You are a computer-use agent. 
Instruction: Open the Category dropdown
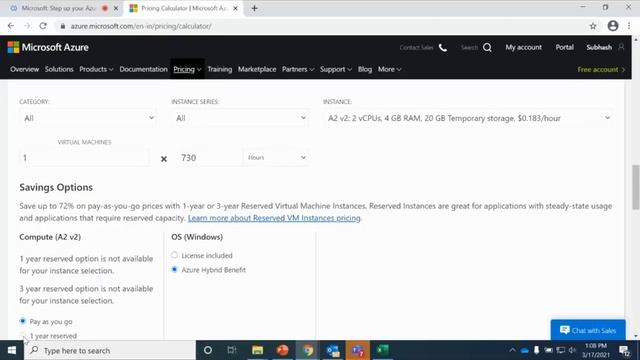coord(88,118)
